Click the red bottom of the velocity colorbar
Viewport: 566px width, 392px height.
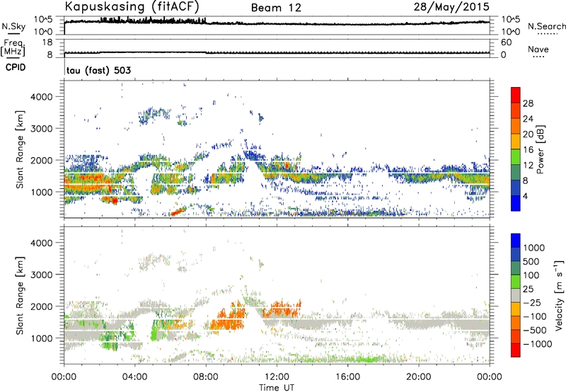(x=516, y=350)
